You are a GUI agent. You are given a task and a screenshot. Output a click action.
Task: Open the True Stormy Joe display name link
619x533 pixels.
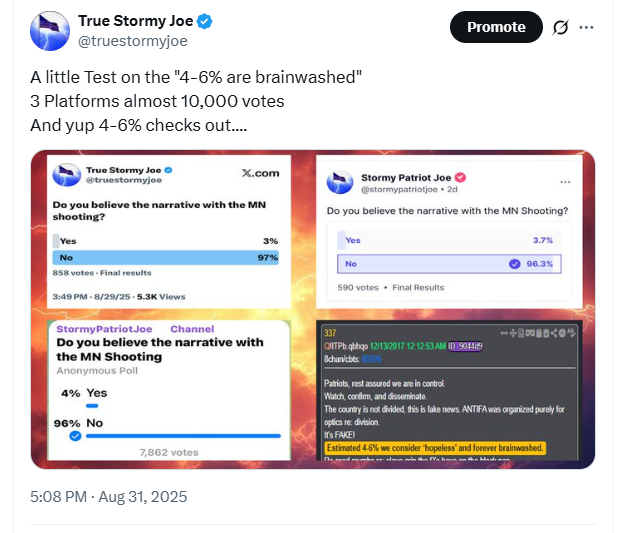(x=135, y=21)
